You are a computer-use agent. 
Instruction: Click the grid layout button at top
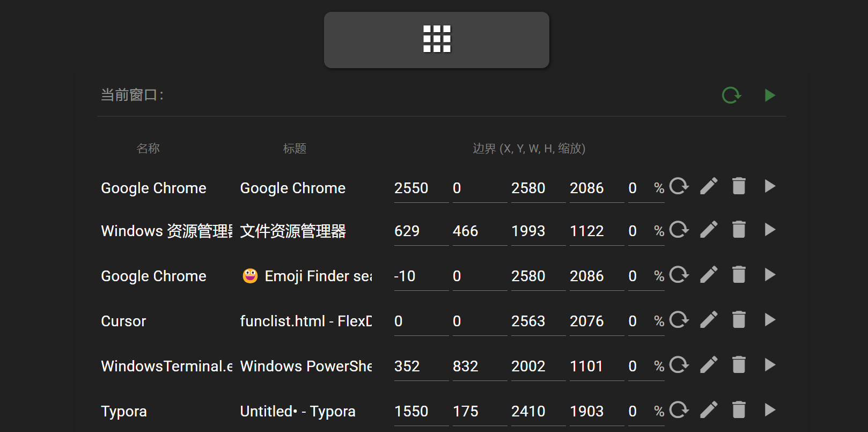[436, 40]
